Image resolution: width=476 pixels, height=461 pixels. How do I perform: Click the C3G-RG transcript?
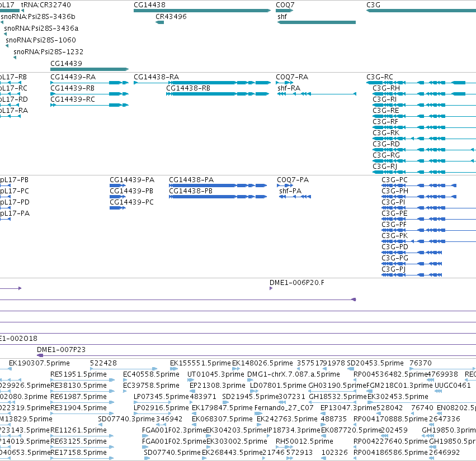pyautogui.click(x=424, y=161)
